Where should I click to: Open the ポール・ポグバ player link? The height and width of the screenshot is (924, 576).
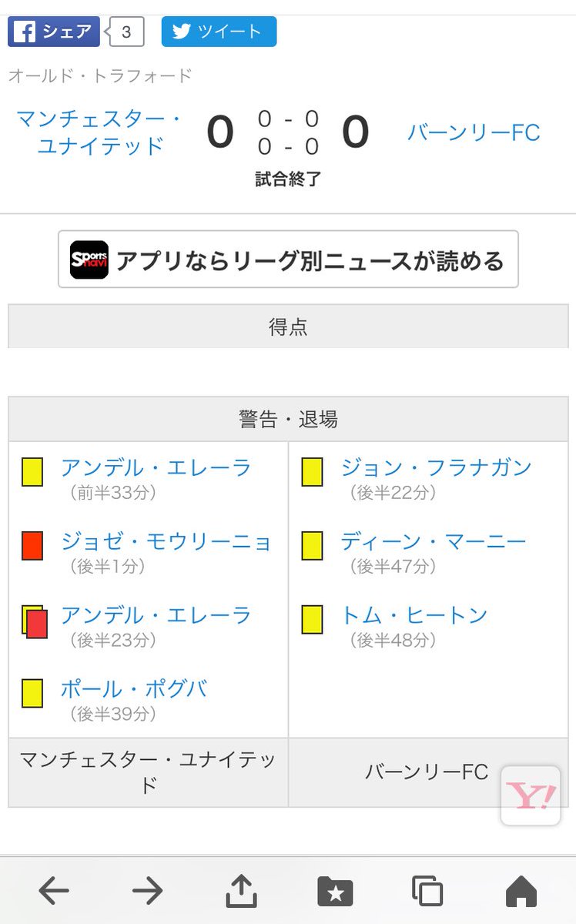[134, 689]
